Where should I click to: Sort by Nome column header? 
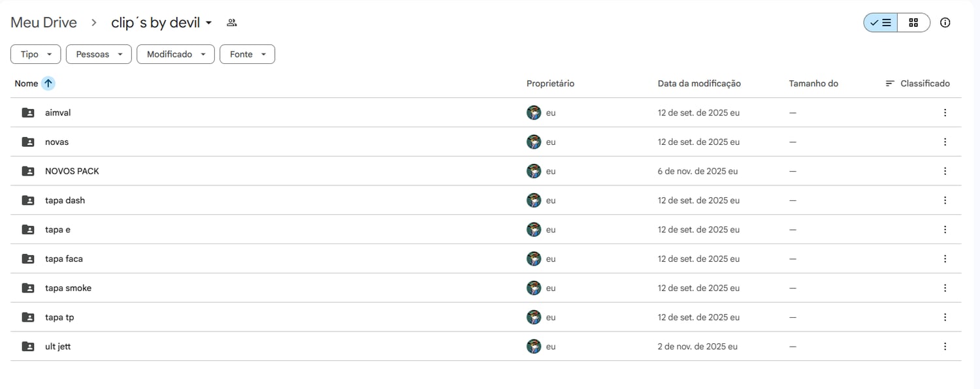pyautogui.click(x=27, y=84)
